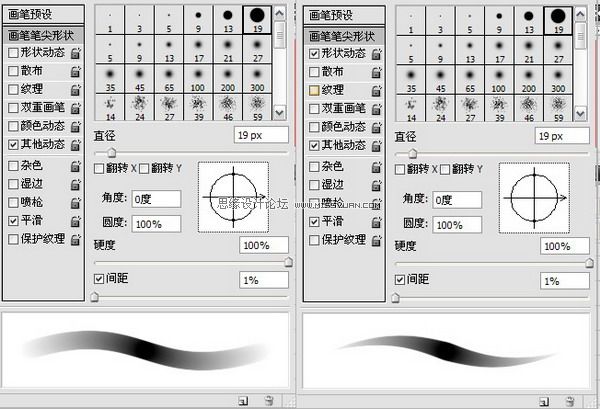Enable 形状动态 checkbox in the left panel
The height and width of the screenshot is (409, 600).
[x=12, y=53]
